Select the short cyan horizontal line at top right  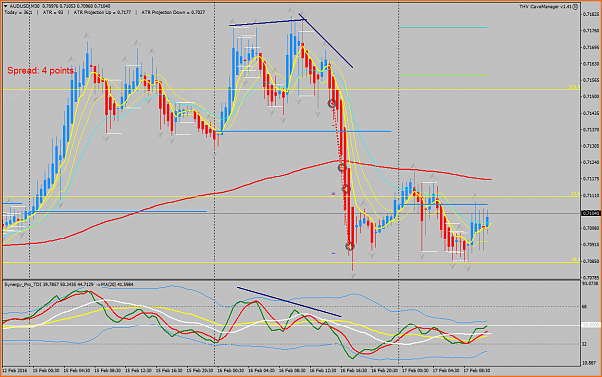[x=443, y=28]
